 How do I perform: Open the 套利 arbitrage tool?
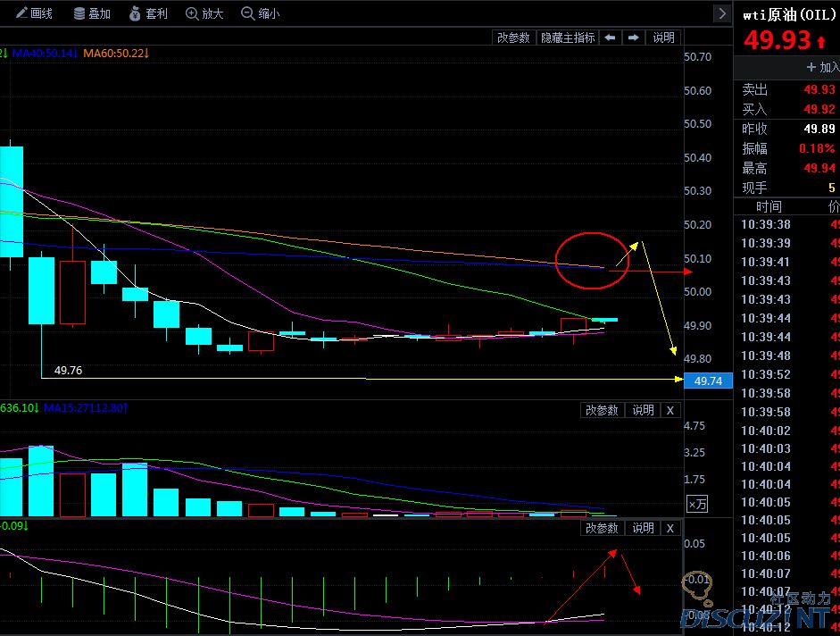click(x=147, y=13)
